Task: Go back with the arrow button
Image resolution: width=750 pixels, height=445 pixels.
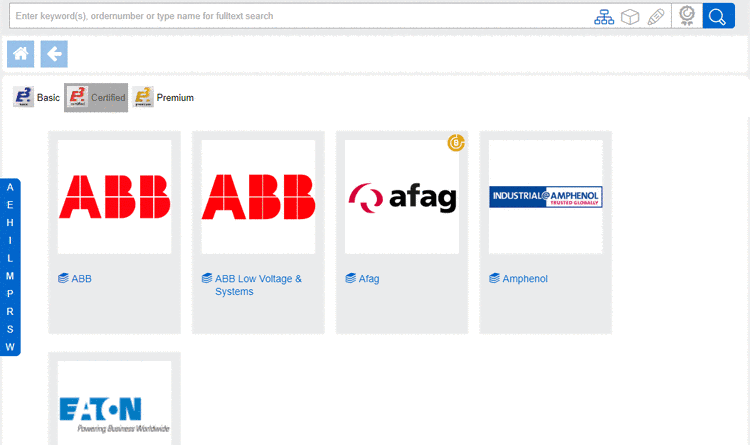Action: pyautogui.click(x=54, y=54)
